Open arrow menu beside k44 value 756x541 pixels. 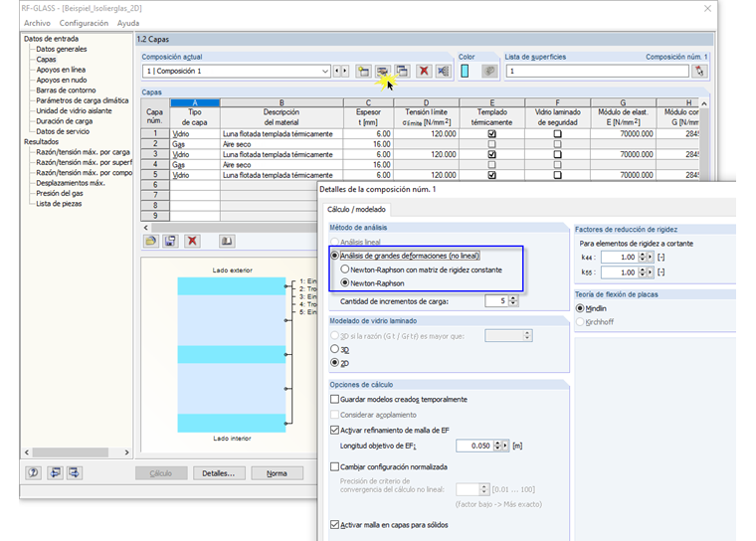pos(650,257)
